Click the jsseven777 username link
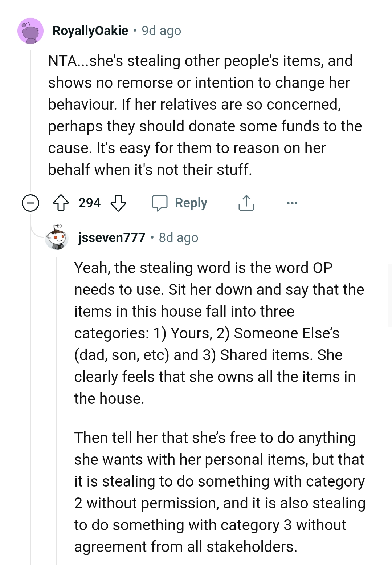392x565 pixels. pyautogui.click(x=111, y=238)
